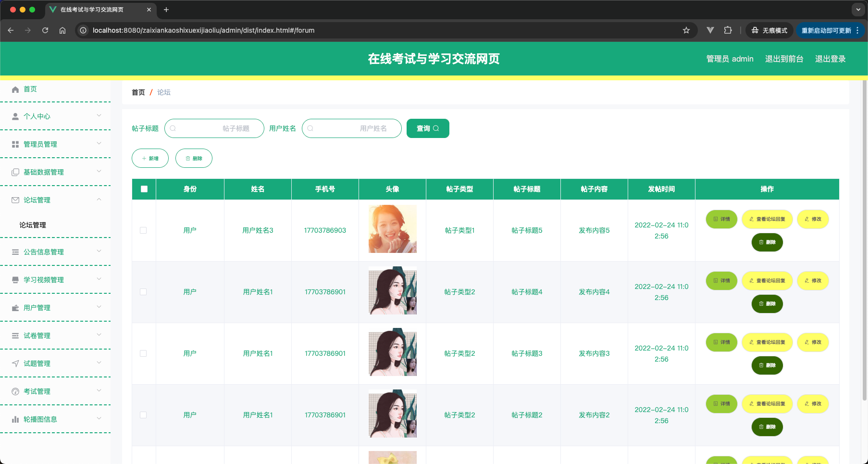This screenshot has width=868, height=464.
Task: Click 删除 for 帖子标题2 row
Action: click(767, 427)
